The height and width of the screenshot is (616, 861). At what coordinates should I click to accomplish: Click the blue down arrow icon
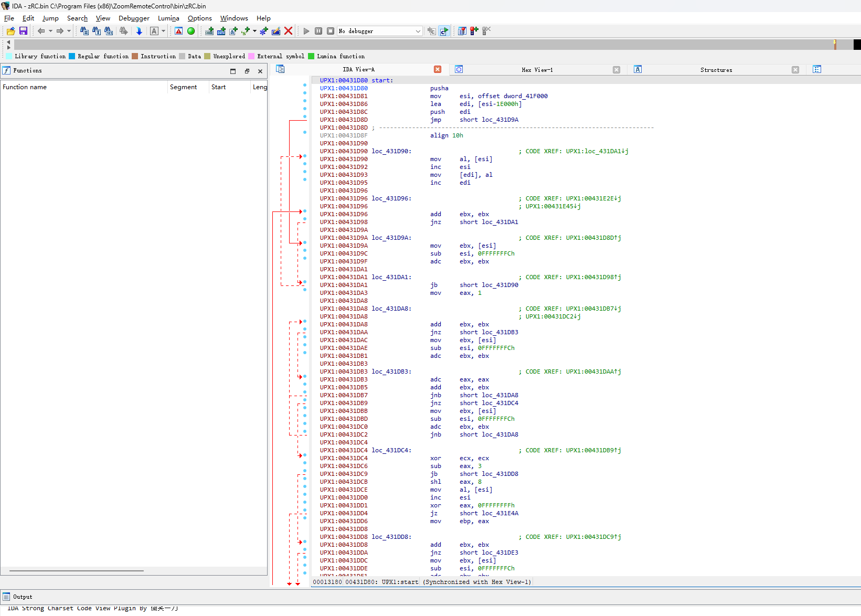click(x=139, y=31)
